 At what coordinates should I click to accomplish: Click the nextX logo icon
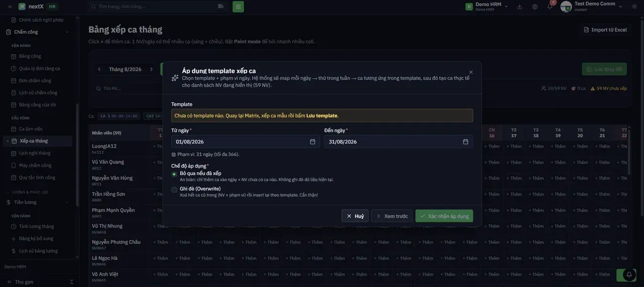[x=22, y=7]
